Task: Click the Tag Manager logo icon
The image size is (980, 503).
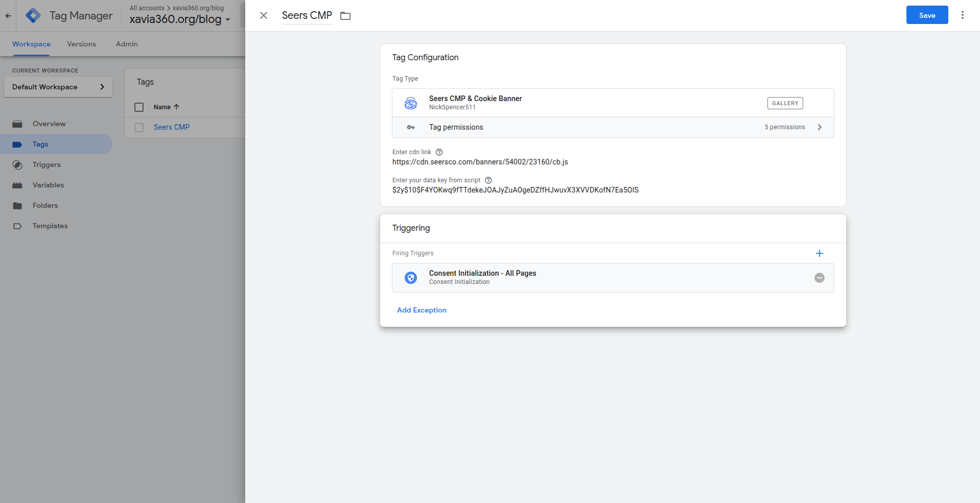Action: pos(33,16)
